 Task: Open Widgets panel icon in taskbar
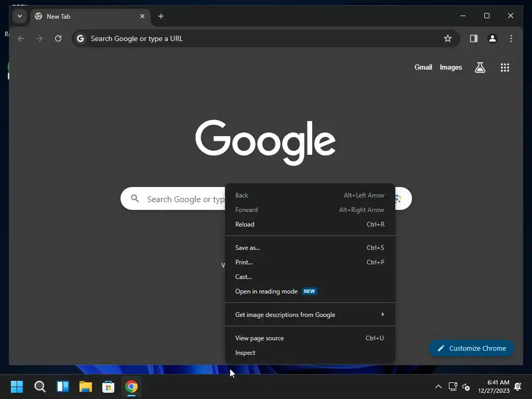pyautogui.click(x=63, y=387)
